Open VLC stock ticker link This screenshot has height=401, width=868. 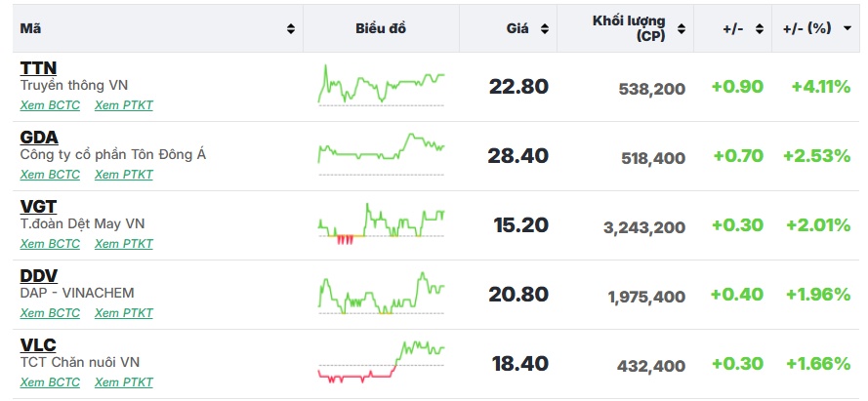pos(38,345)
